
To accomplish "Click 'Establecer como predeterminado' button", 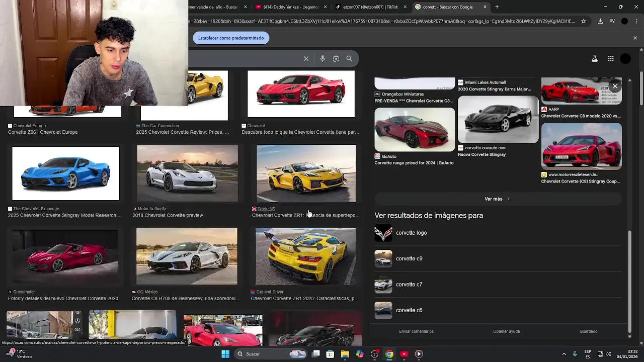I will pyautogui.click(x=231, y=38).
